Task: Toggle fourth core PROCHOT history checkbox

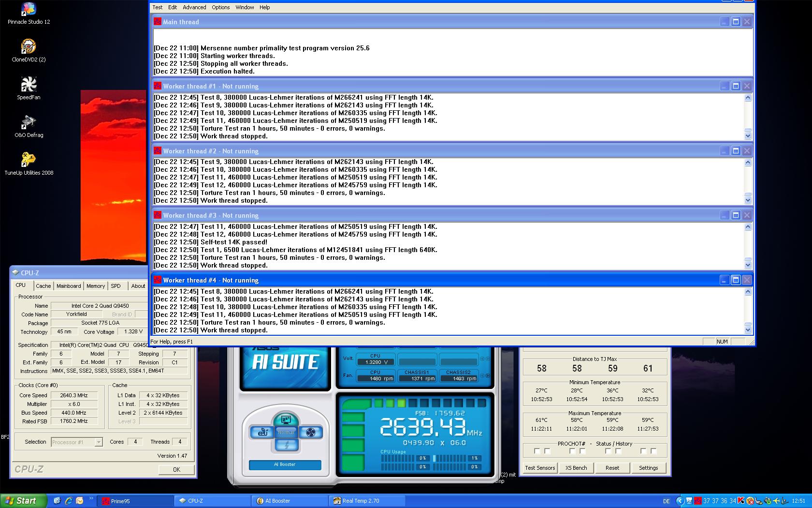Action: [x=653, y=451]
